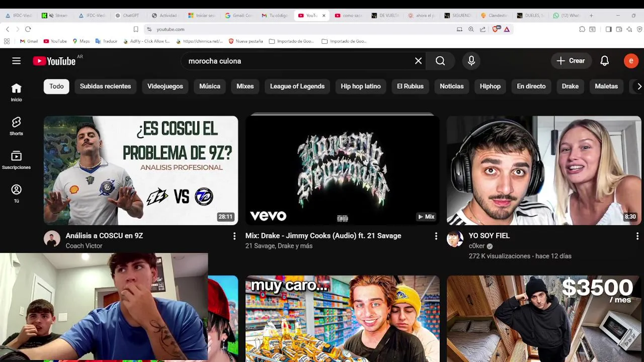The height and width of the screenshot is (362, 644).
Task: Open the $3500 / mes thumbnail
Action: click(x=544, y=319)
